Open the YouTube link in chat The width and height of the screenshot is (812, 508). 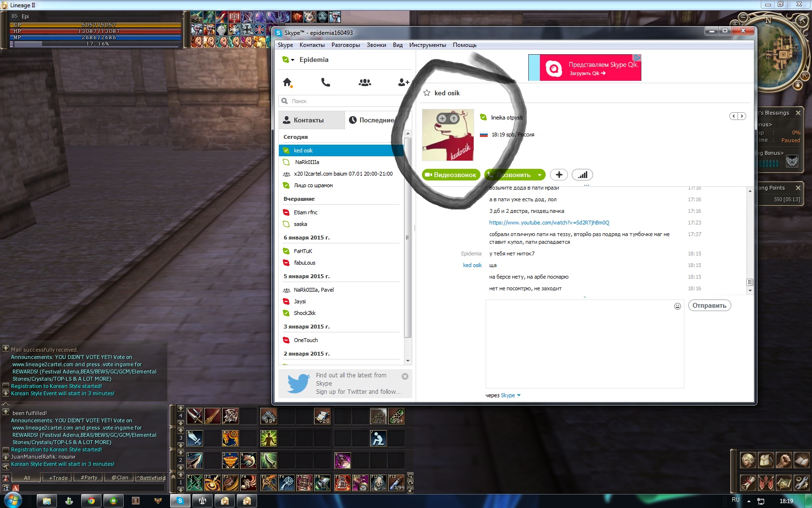coord(549,223)
